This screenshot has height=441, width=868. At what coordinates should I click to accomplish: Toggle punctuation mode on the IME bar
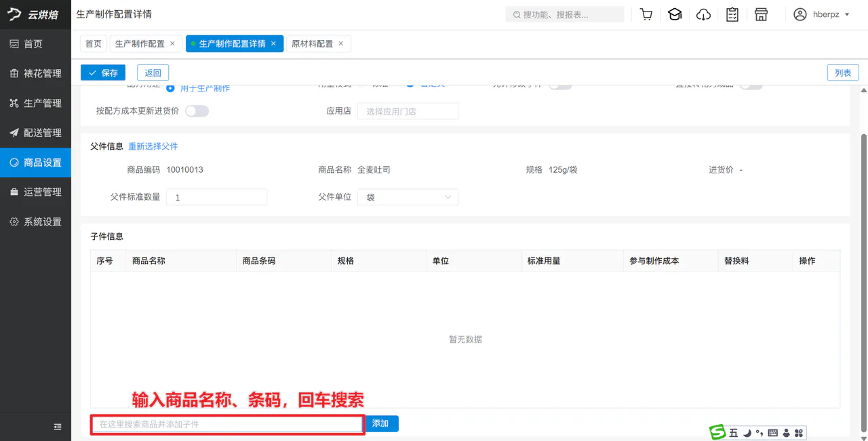point(759,433)
